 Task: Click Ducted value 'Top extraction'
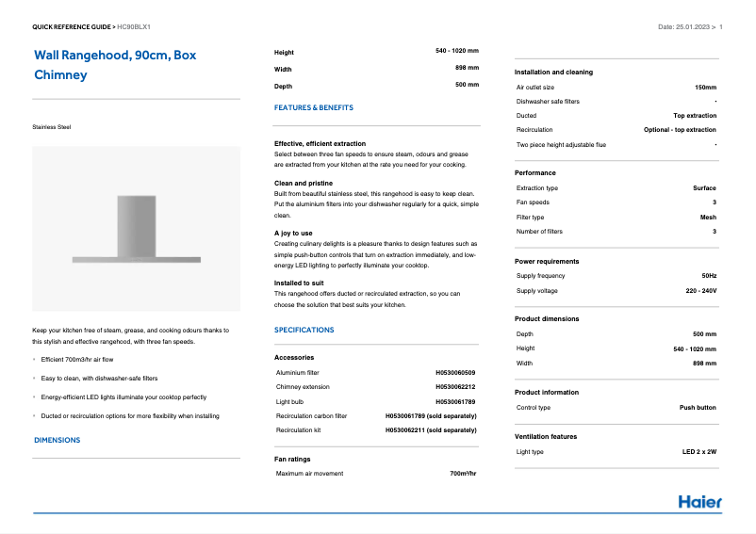695,116
